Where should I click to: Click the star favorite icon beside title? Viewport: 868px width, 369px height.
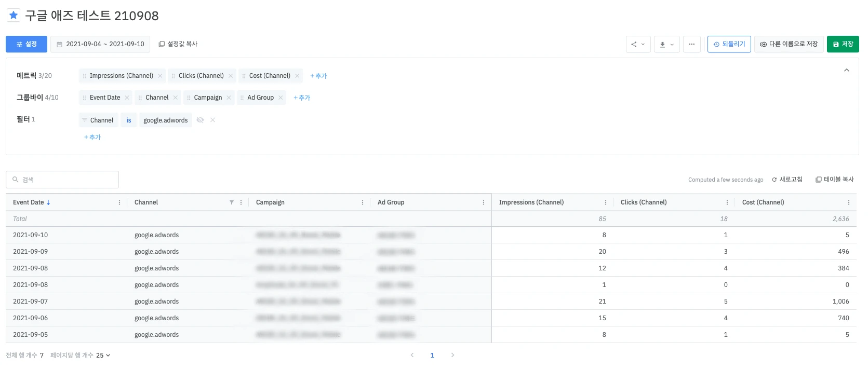pos(14,15)
